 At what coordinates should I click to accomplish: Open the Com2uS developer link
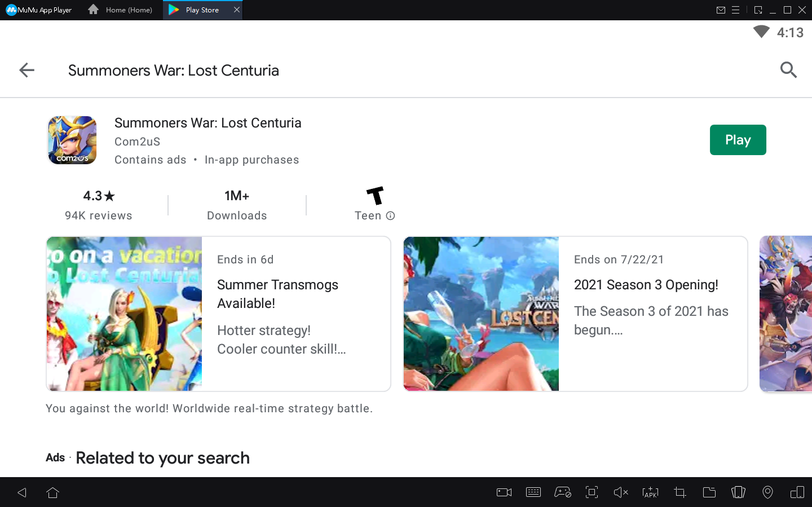click(137, 142)
